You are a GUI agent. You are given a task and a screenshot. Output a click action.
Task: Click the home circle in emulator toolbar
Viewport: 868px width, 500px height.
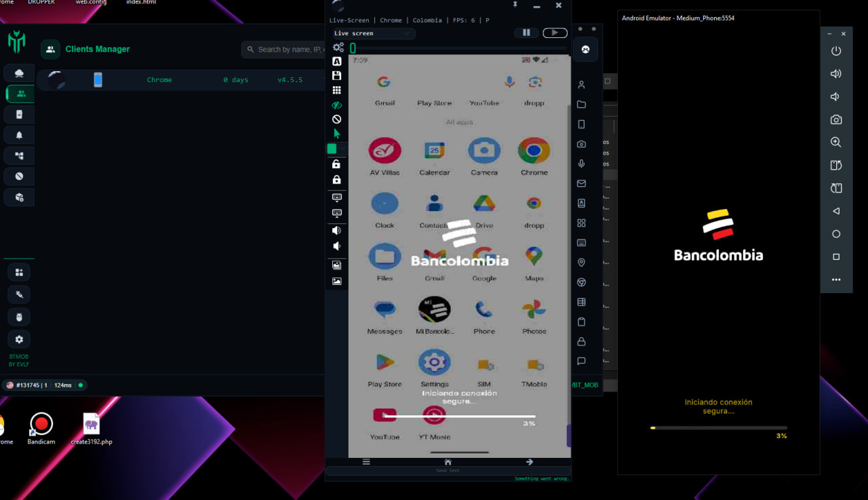click(x=836, y=234)
